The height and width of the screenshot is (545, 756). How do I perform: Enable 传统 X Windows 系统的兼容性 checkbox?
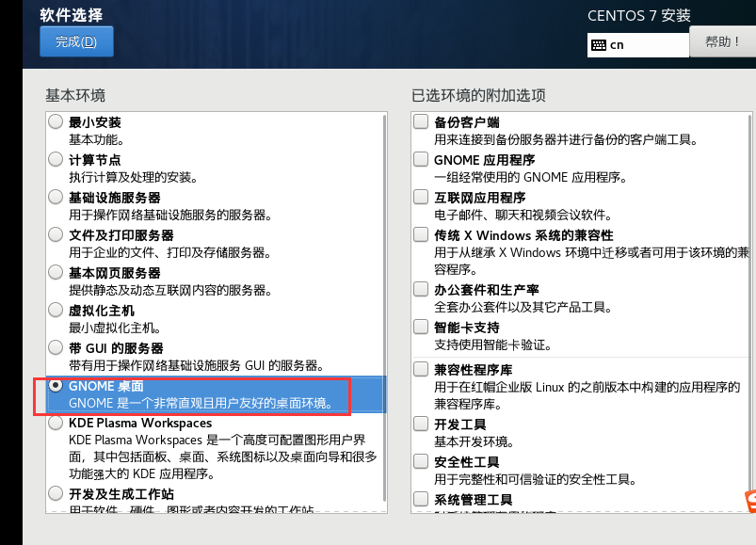[421, 234]
